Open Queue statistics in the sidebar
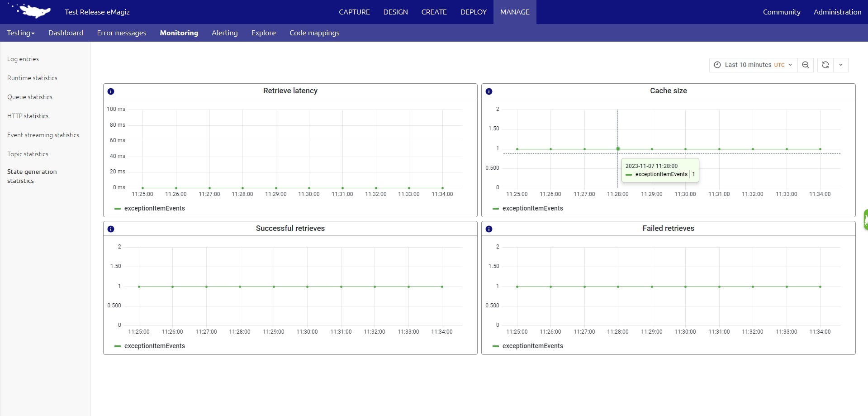 click(30, 97)
